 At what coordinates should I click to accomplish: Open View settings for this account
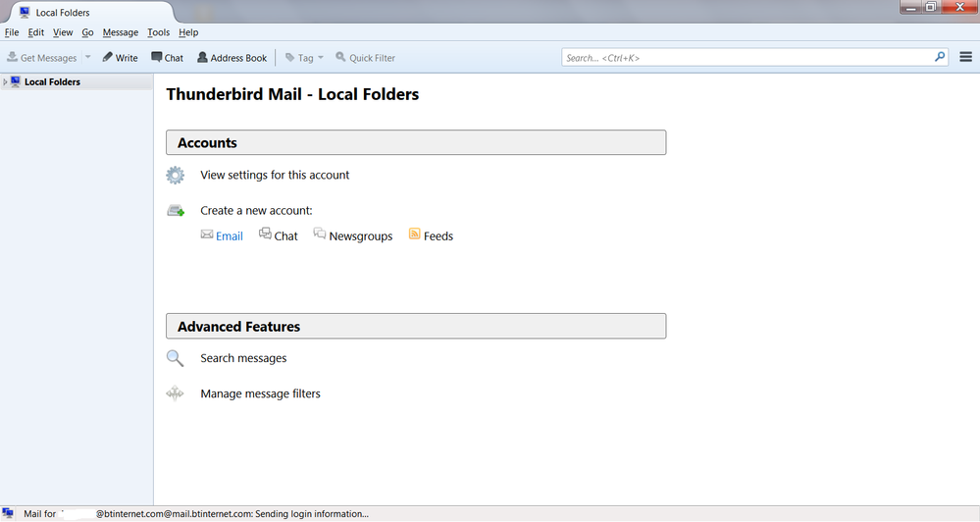point(275,175)
